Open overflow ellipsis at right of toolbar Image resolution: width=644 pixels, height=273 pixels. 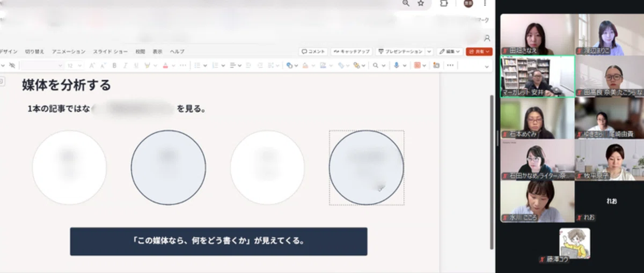(x=450, y=65)
